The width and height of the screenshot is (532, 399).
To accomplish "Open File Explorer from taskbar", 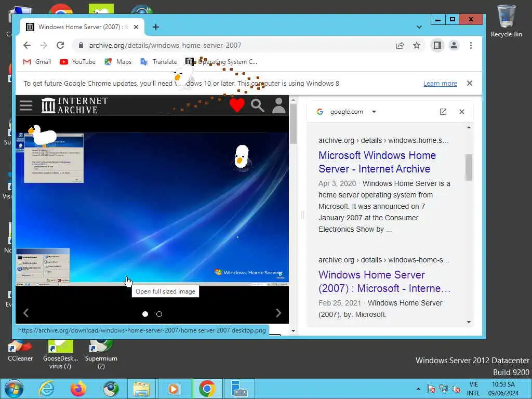I will (x=141, y=389).
